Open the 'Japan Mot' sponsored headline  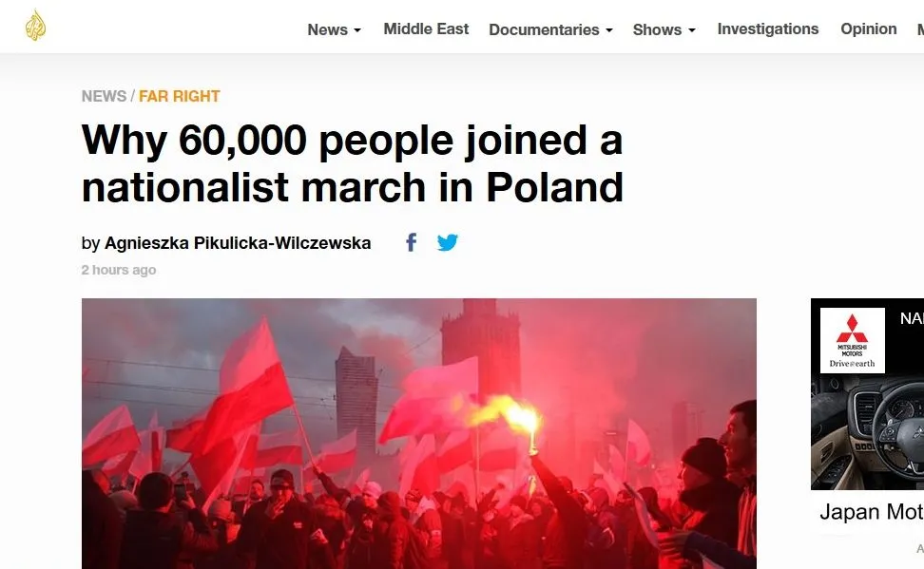click(x=871, y=513)
